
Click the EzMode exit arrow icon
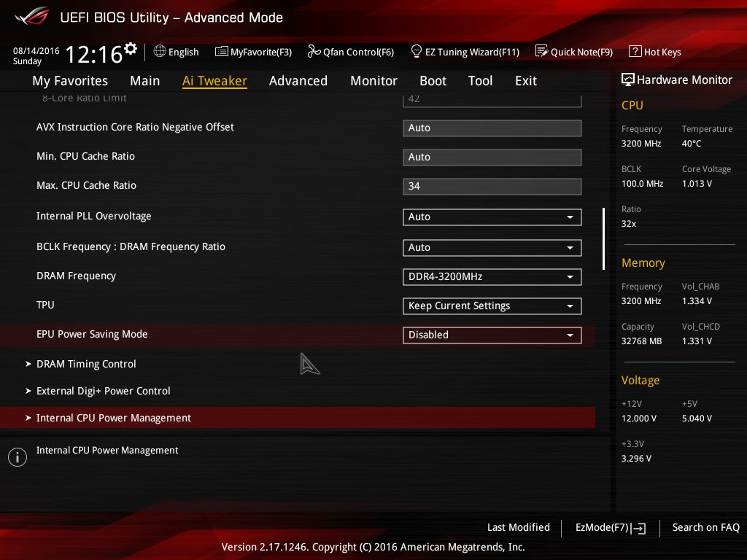coord(639,528)
